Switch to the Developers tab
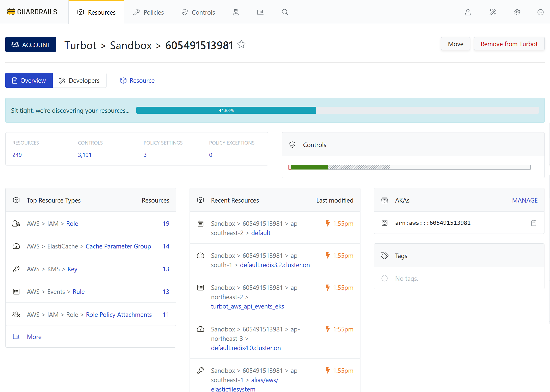 click(80, 80)
